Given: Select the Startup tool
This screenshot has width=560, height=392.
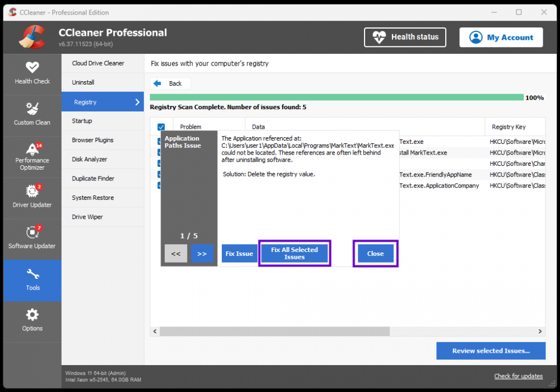Looking at the screenshot, I should pyautogui.click(x=102, y=121).
